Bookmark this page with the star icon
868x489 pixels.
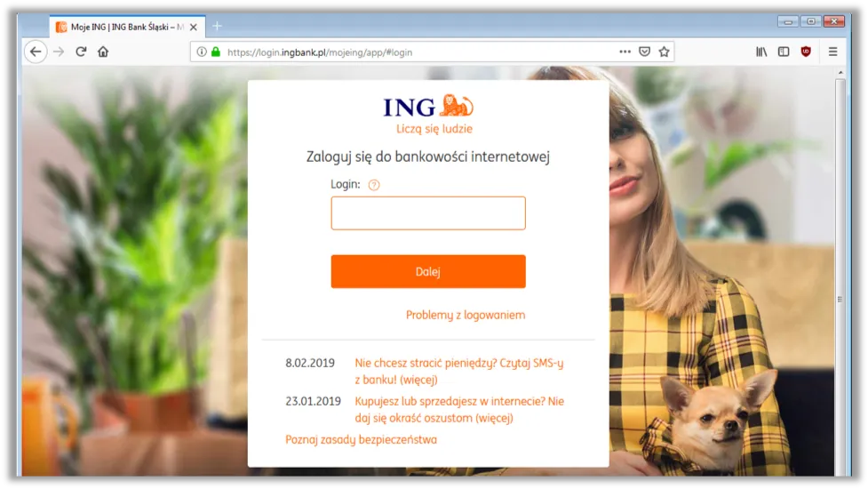tap(665, 52)
